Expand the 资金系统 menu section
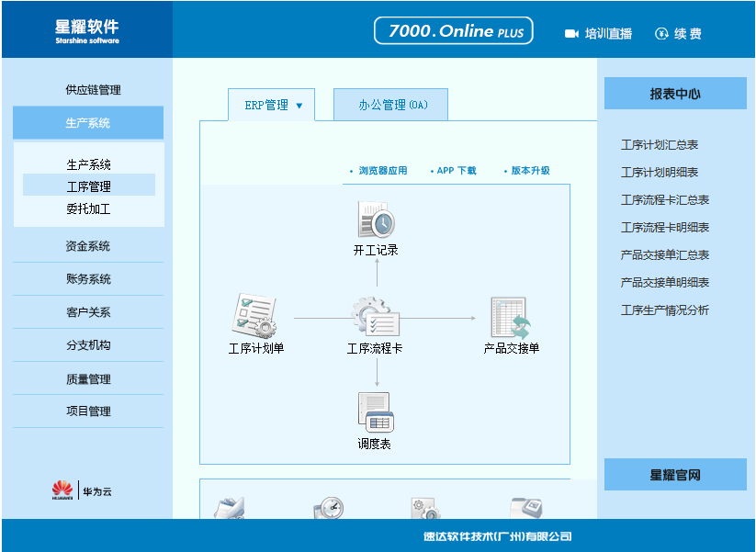The width and height of the screenshot is (756, 552). [88, 246]
